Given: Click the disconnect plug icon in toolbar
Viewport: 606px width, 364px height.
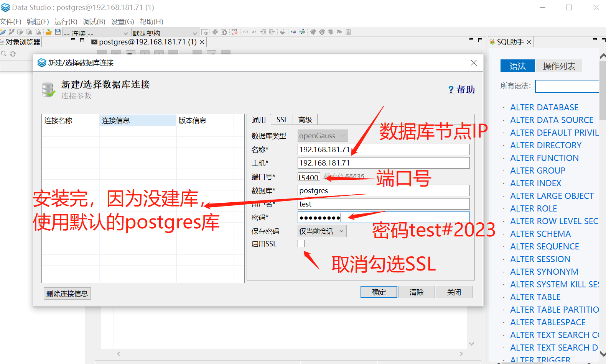Looking at the screenshot, I should click(x=11, y=32).
